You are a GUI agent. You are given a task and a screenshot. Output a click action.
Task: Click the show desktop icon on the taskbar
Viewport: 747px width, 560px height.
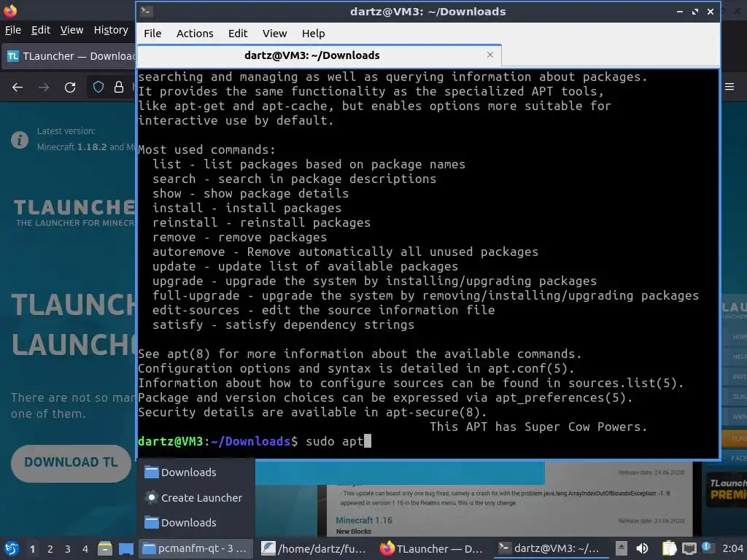pos(125,548)
